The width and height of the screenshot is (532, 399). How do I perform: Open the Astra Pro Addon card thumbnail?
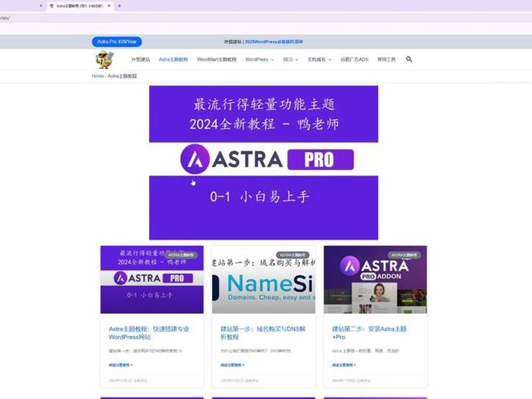coord(375,279)
